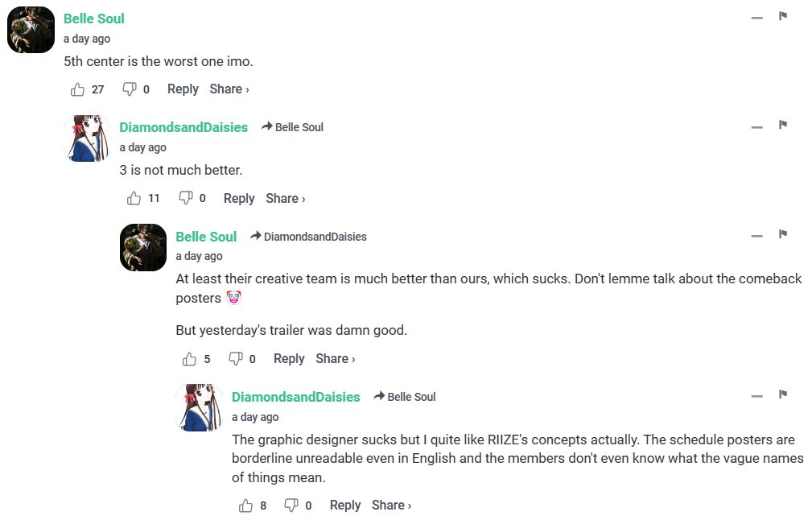Flag the "3 is not much better" comment
812x520 pixels.
(x=782, y=125)
